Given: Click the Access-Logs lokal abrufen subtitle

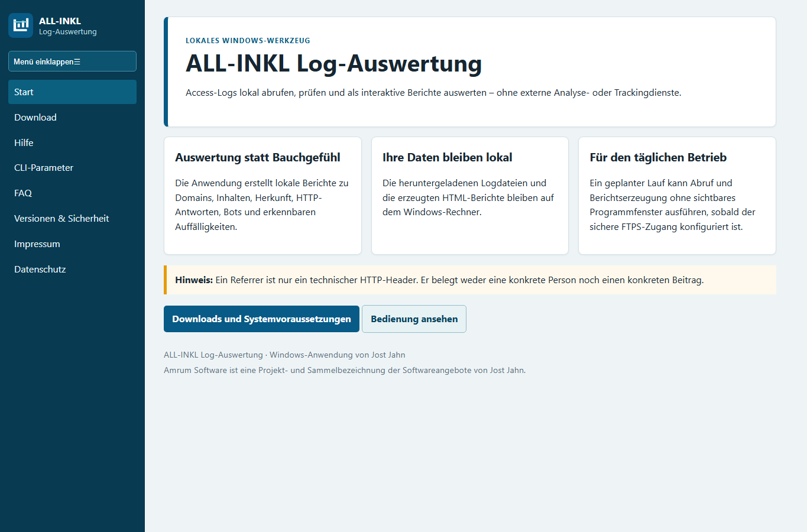Looking at the screenshot, I should tap(433, 93).
